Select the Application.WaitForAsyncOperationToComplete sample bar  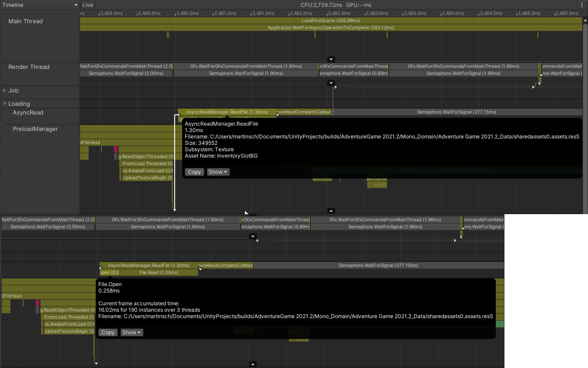pyautogui.click(x=331, y=28)
